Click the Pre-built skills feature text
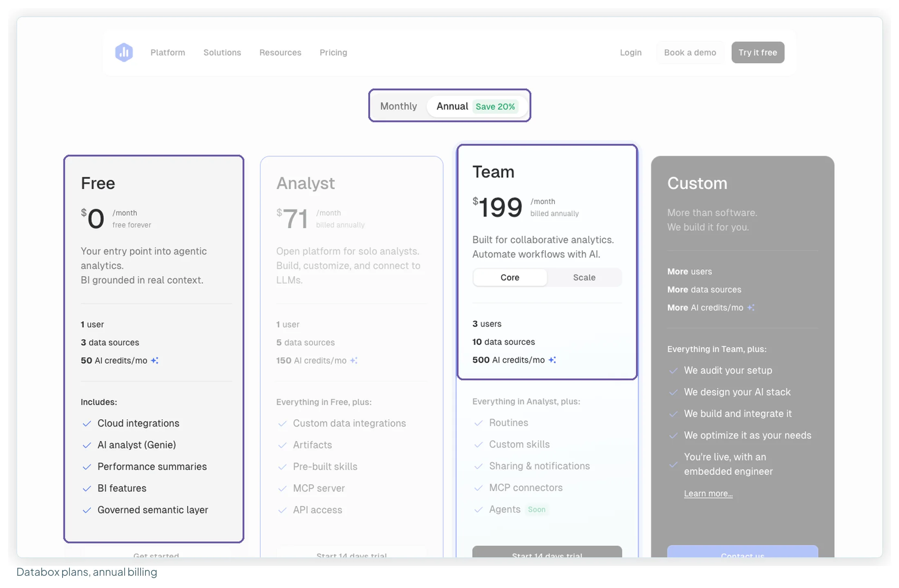899x588 pixels. pyautogui.click(x=325, y=466)
